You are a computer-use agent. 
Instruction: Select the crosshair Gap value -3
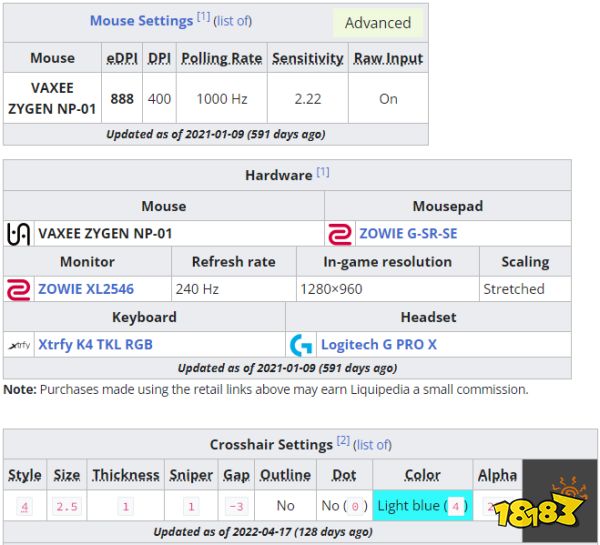click(236, 507)
